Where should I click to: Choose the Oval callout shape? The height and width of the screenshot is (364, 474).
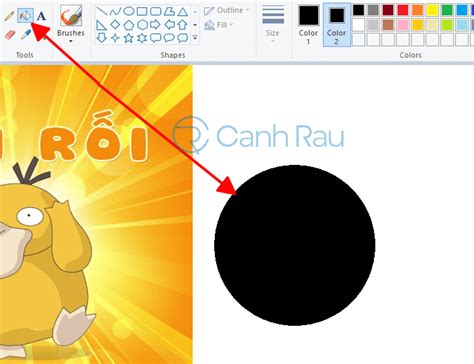point(169,38)
